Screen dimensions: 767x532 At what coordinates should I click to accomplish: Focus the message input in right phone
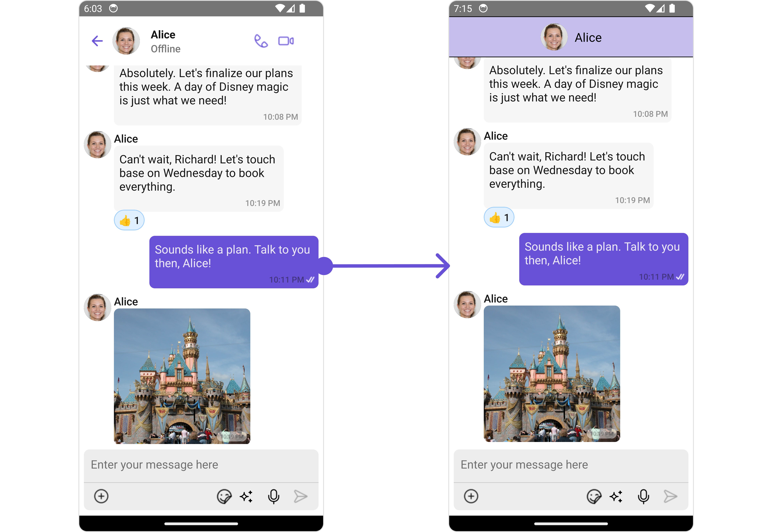coord(571,465)
